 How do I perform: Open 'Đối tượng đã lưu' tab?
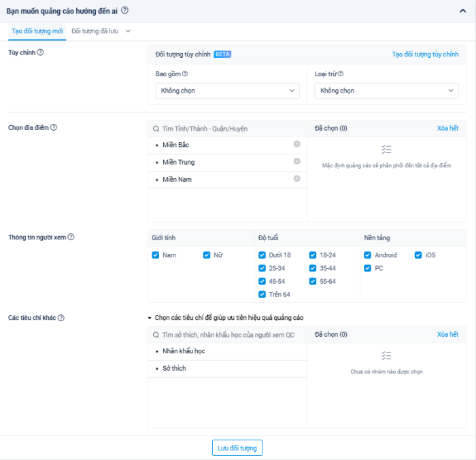point(95,31)
